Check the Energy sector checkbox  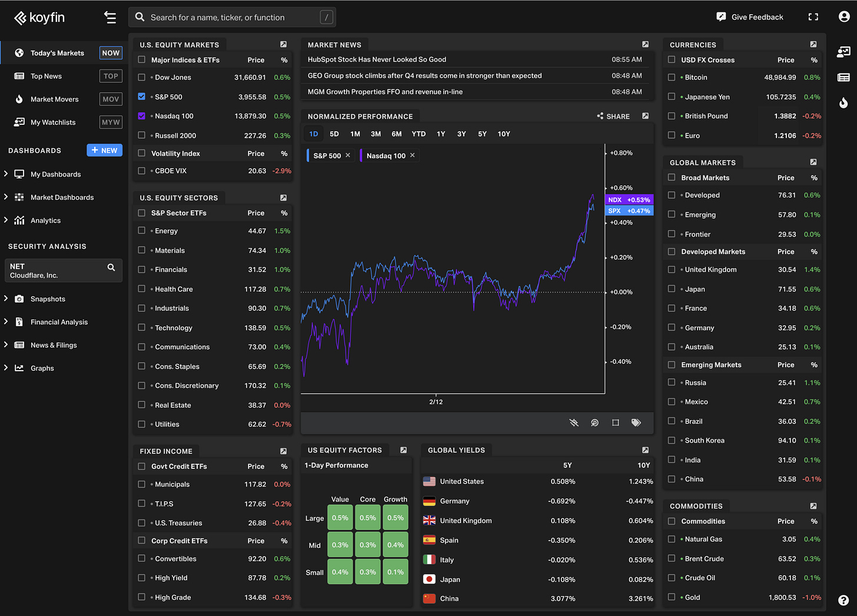pyautogui.click(x=141, y=231)
